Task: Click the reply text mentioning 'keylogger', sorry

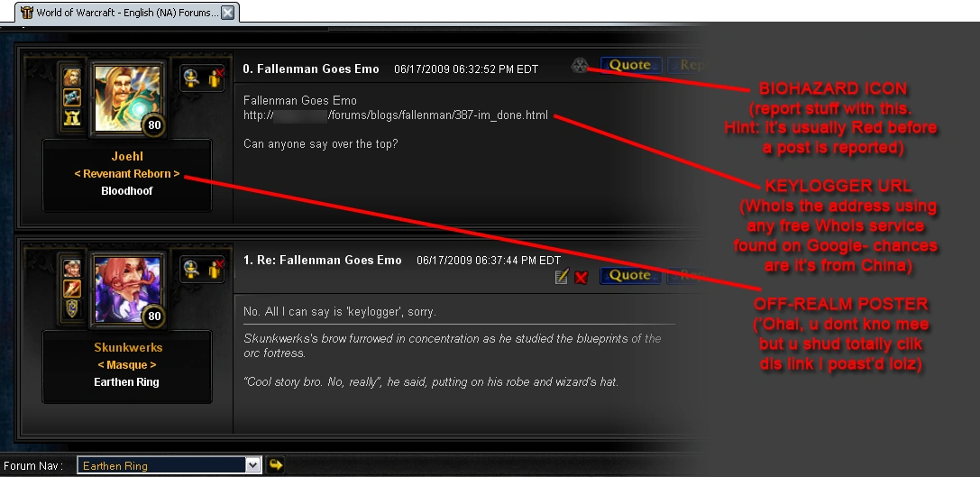Action: tap(340, 312)
